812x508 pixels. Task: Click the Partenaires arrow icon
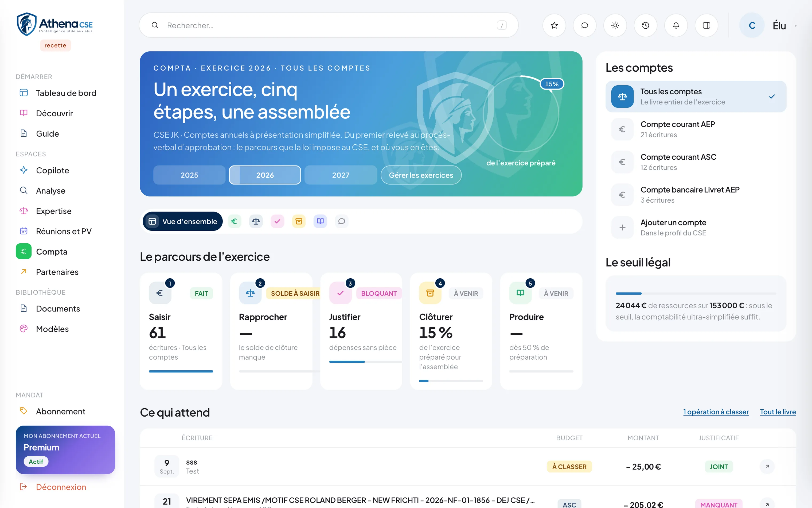click(x=24, y=271)
